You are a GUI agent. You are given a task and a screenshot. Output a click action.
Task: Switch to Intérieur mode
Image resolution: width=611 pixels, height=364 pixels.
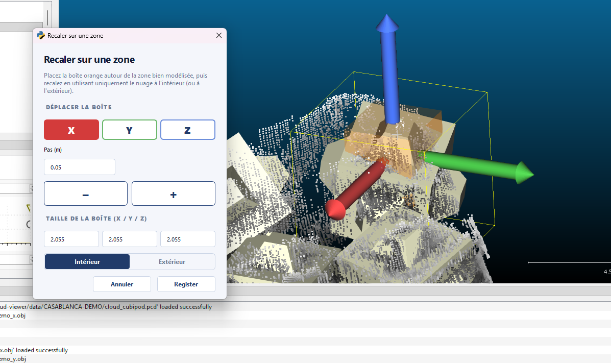click(87, 261)
